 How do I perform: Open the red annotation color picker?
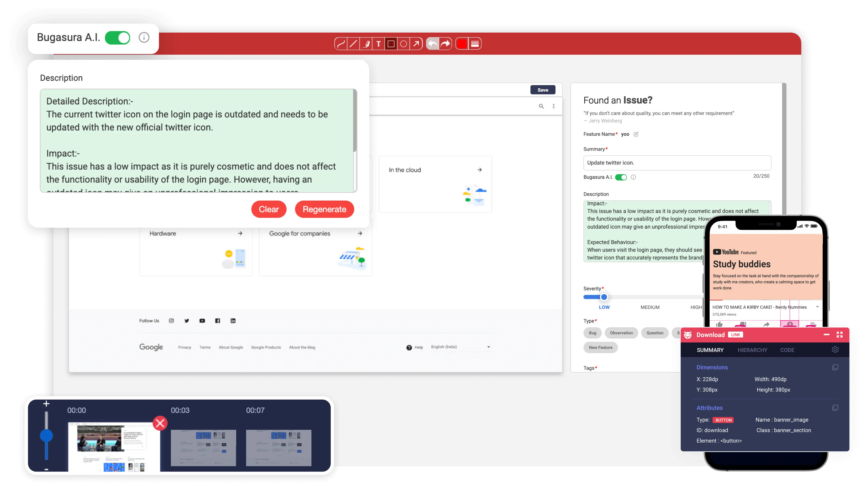click(x=462, y=44)
